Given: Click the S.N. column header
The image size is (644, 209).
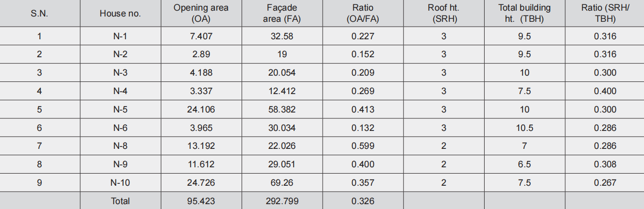Looking at the screenshot, I should [x=39, y=14].
